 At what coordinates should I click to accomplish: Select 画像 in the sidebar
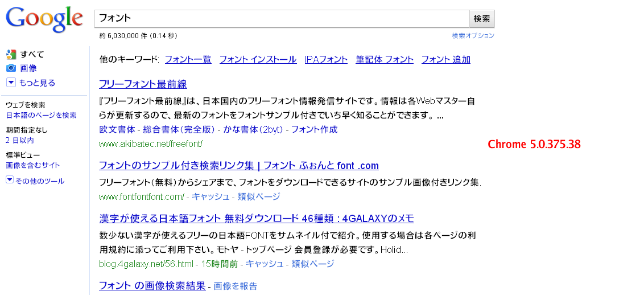28,68
